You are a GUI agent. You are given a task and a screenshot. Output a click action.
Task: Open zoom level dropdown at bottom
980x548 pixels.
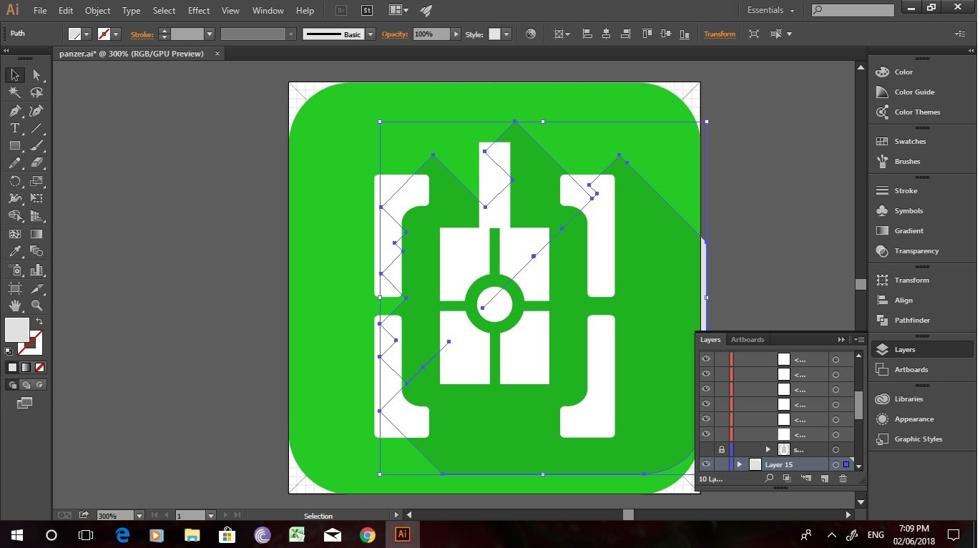coord(139,515)
